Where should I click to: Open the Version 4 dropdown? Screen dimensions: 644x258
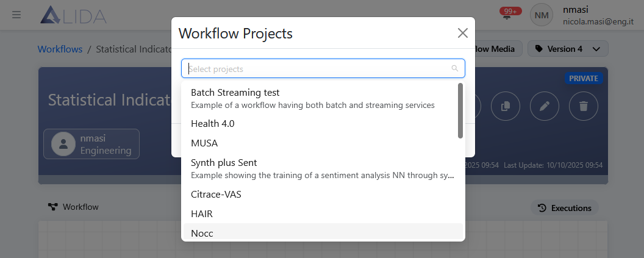click(568, 49)
